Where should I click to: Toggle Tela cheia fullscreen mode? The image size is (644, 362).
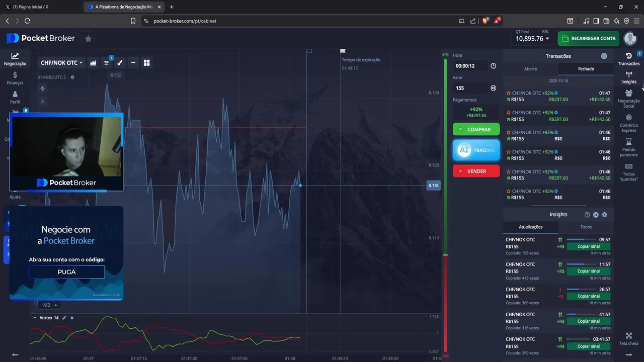pyautogui.click(x=628, y=339)
